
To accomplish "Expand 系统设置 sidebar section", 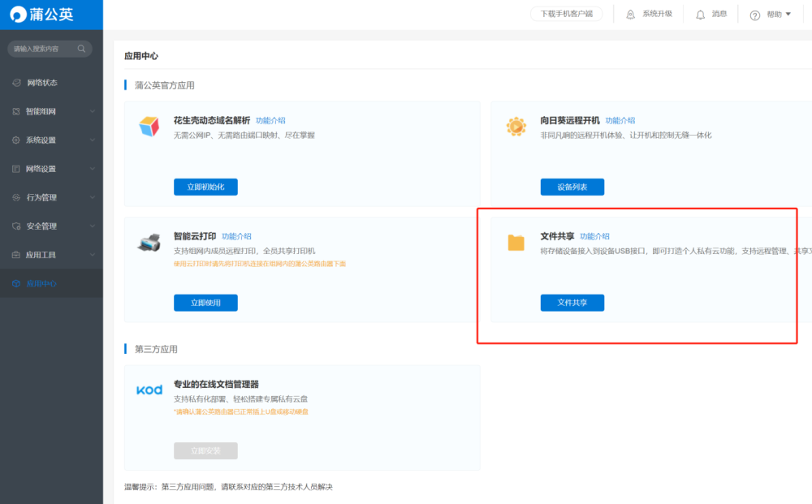I will [x=52, y=140].
